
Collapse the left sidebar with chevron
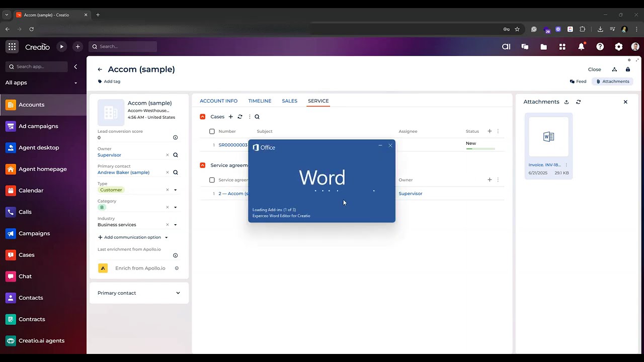tap(75, 66)
